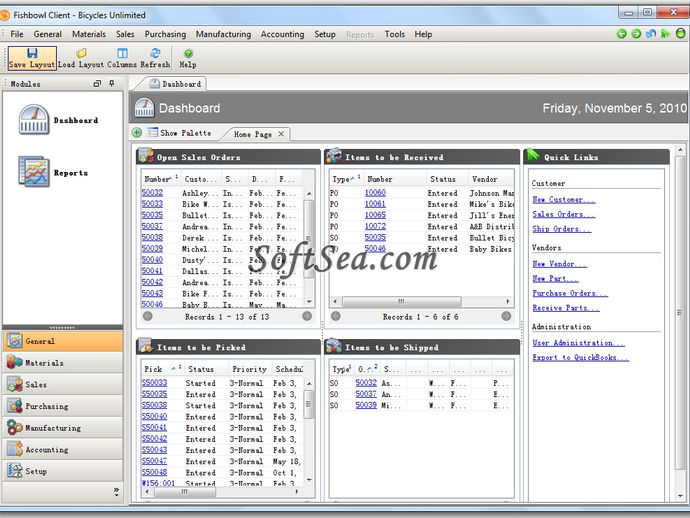Open sales order 50037 in Open Sales Orders
690x518 pixels.
pyautogui.click(x=152, y=226)
